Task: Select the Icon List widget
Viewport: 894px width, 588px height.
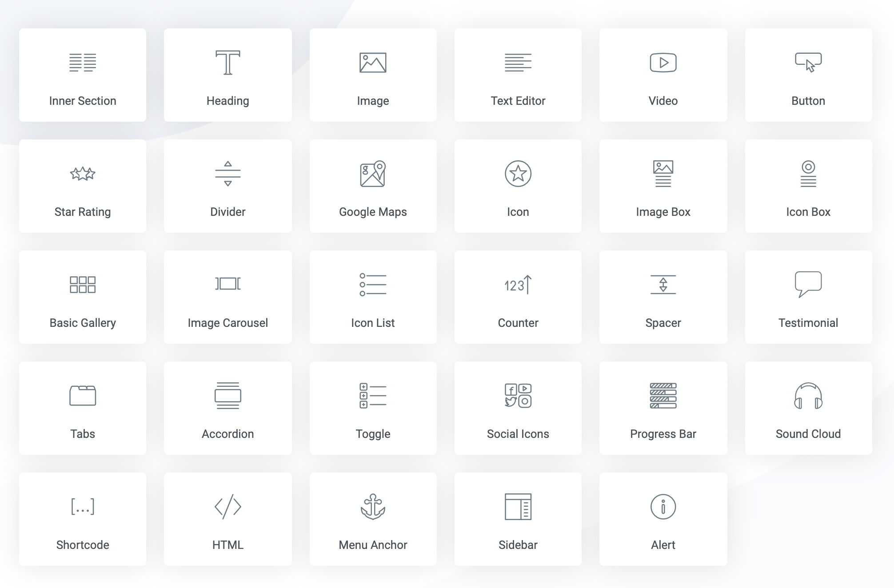Action: coord(372,298)
